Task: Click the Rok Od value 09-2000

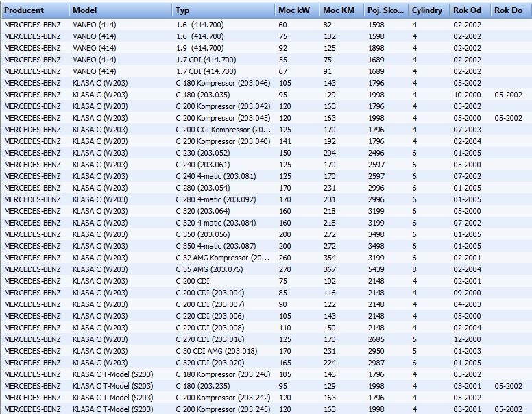Action: pyautogui.click(x=467, y=293)
